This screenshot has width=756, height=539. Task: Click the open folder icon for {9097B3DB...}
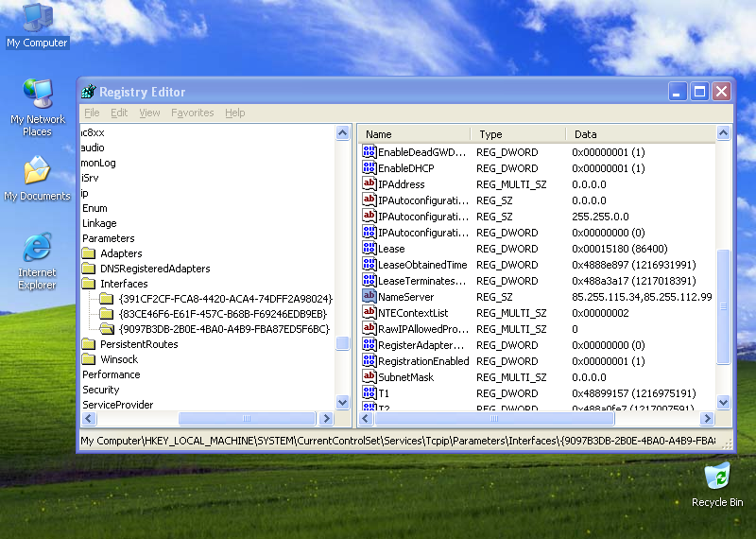(x=107, y=329)
